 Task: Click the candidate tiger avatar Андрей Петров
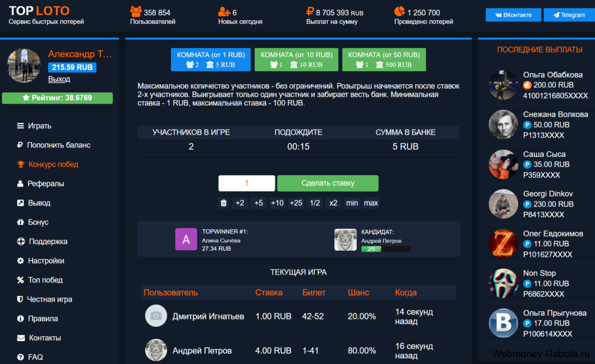click(345, 239)
